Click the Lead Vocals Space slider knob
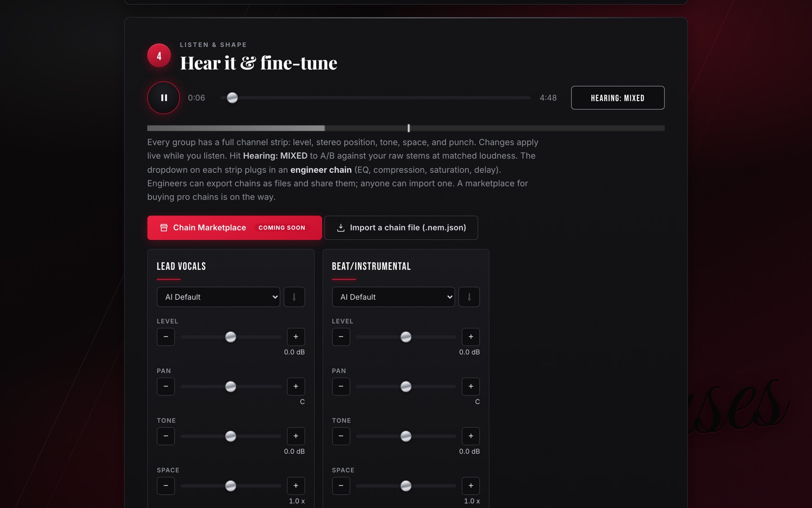Image resolution: width=812 pixels, height=508 pixels. (x=230, y=486)
